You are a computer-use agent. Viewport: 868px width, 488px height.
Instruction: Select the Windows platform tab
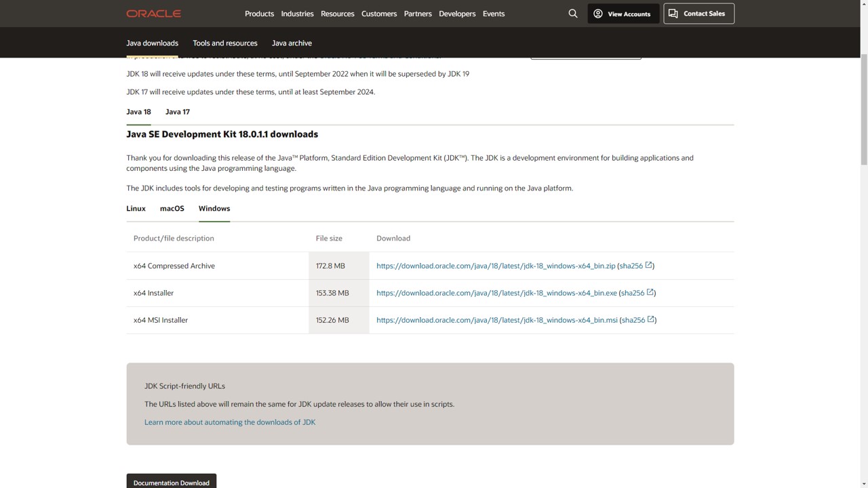214,208
